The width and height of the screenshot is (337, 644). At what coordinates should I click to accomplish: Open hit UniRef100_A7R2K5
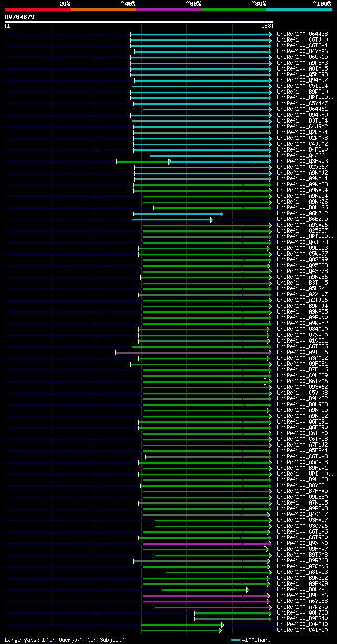[303, 607]
